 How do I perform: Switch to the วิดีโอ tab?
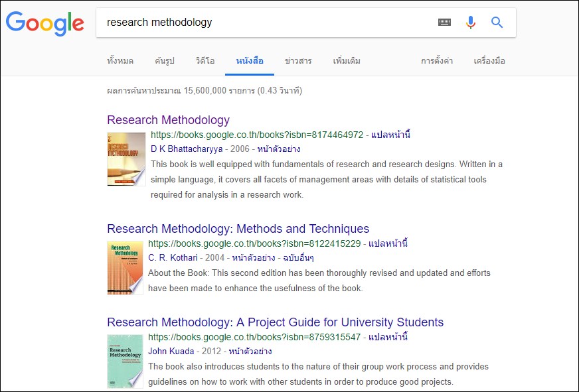pos(205,61)
